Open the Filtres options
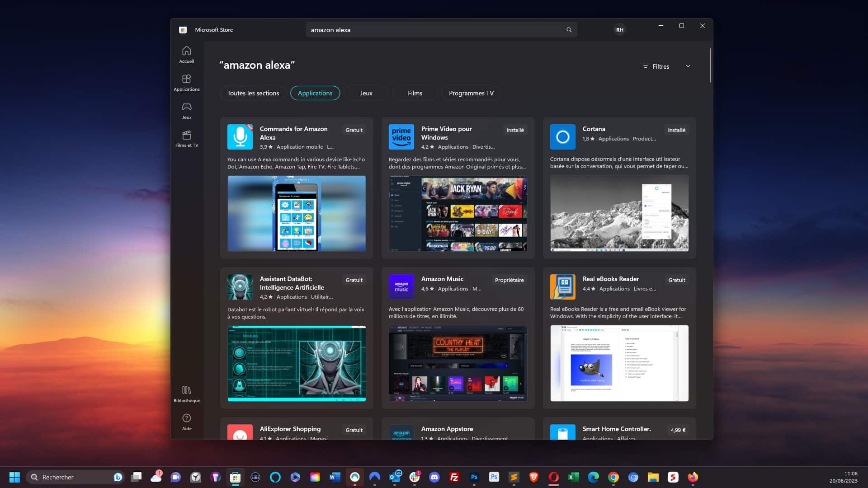The height and width of the screenshot is (488, 868). tap(656, 66)
